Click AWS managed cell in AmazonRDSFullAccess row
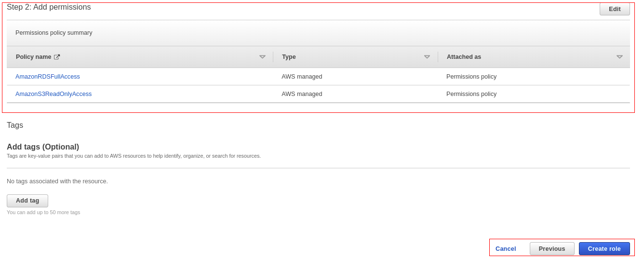 coord(302,77)
